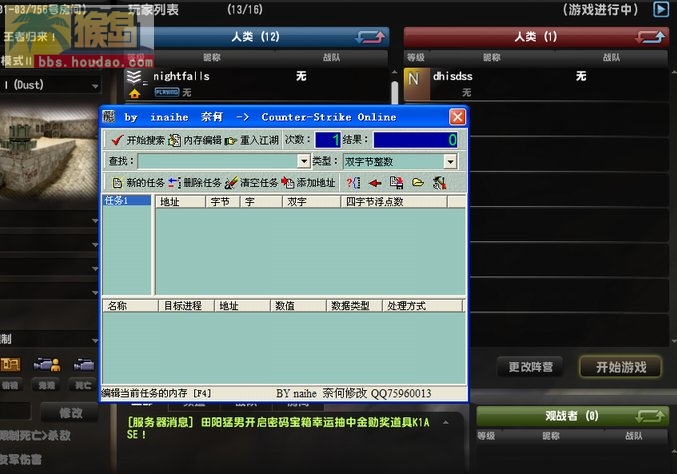Screen dimensions: 677x474
Task: Click the 字节 column header
Action: tap(222, 202)
